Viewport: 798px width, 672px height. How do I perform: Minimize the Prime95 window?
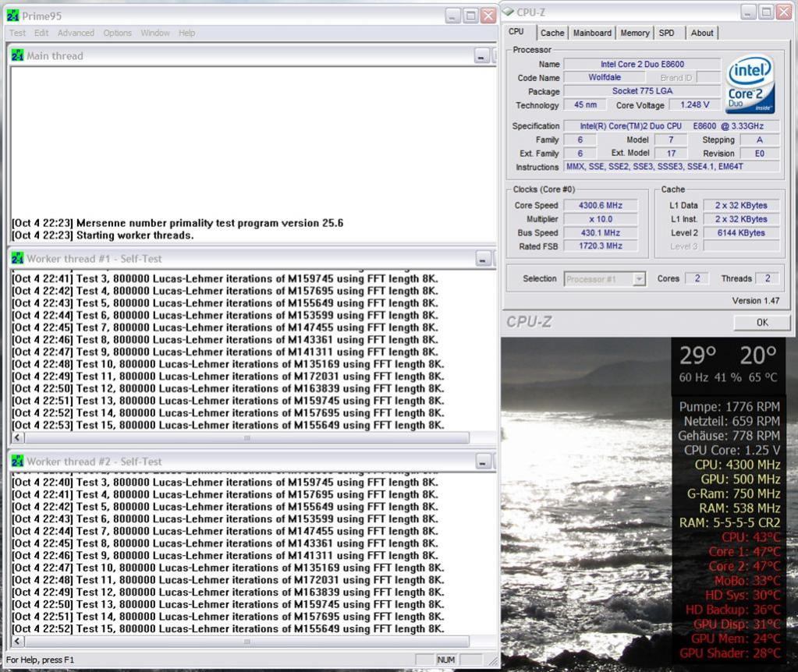coord(453,16)
